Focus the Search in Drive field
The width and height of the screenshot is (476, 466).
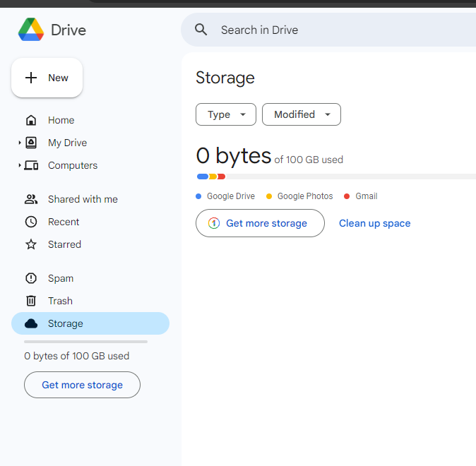[x=339, y=30]
